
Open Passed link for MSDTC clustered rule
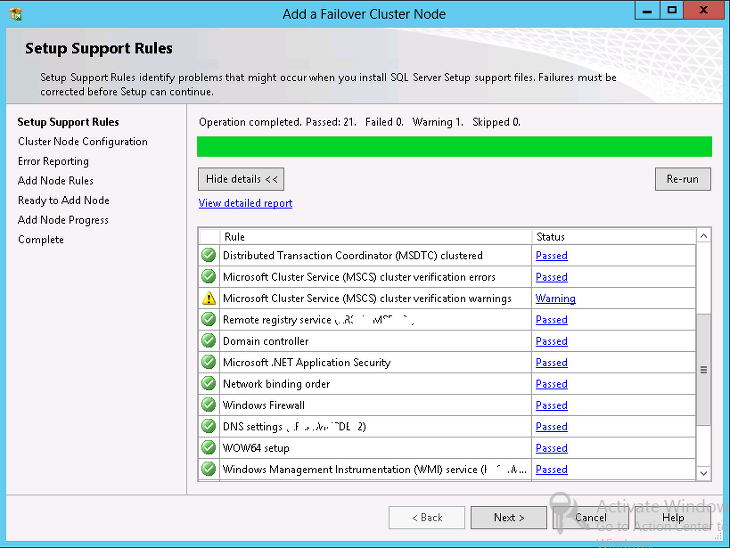[x=551, y=256]
